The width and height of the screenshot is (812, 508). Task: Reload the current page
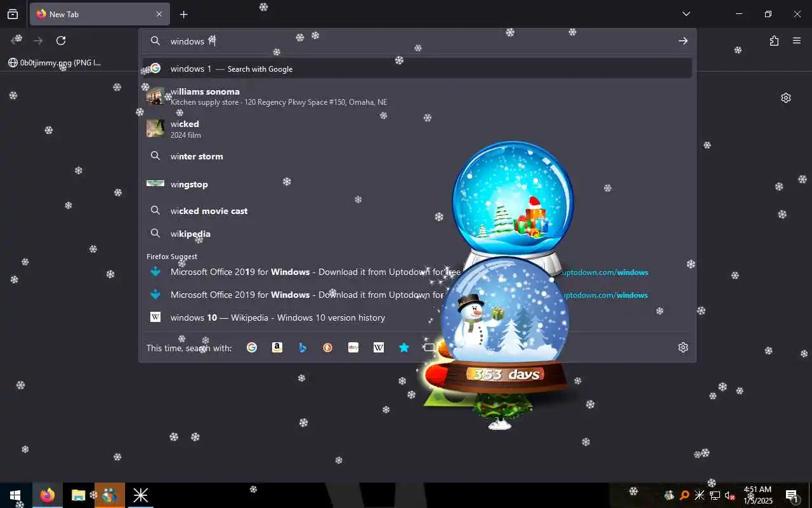[61, 41]
